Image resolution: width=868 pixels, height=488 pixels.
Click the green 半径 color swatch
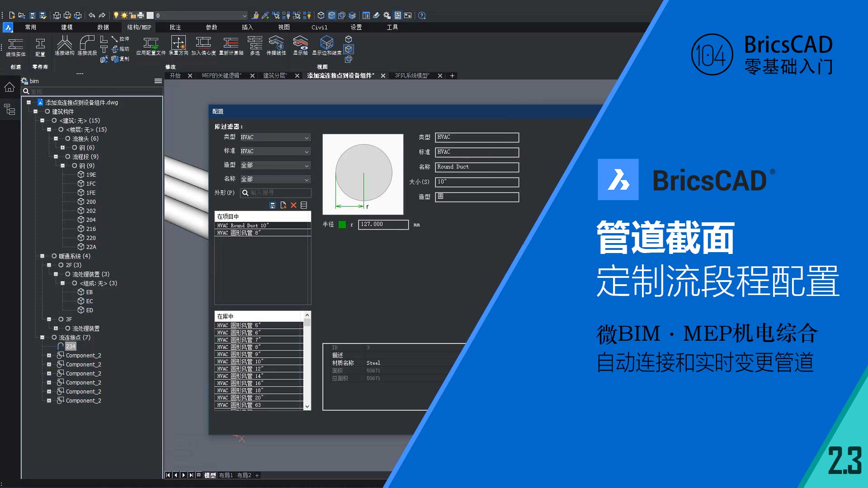[x=342, y=225]
